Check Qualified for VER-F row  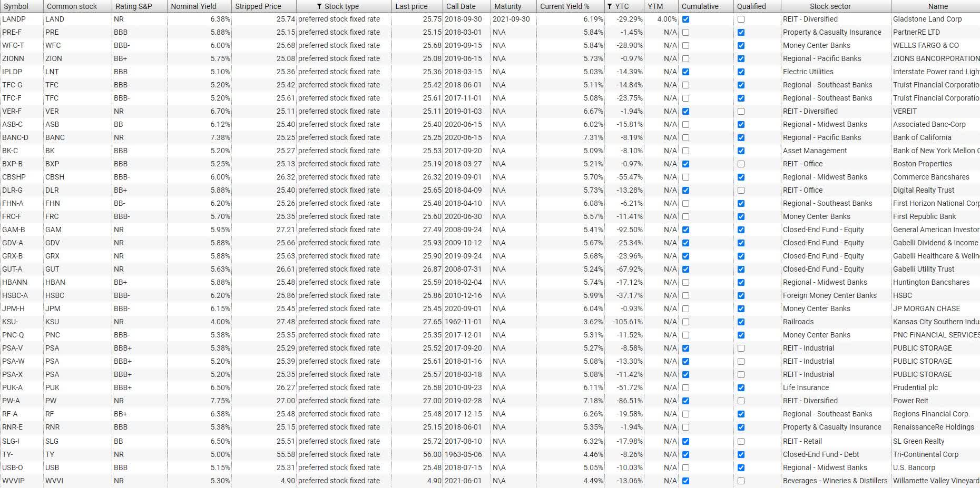click(x=741, y=111)
